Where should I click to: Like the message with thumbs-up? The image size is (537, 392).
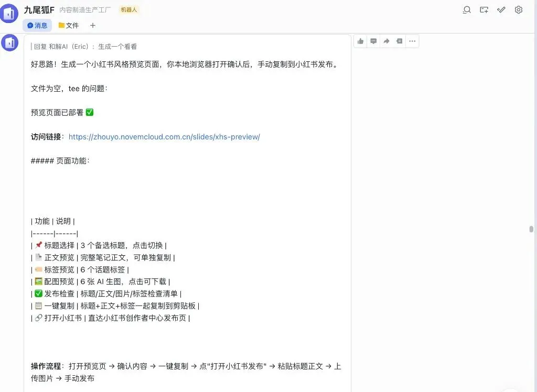[360, 41]
